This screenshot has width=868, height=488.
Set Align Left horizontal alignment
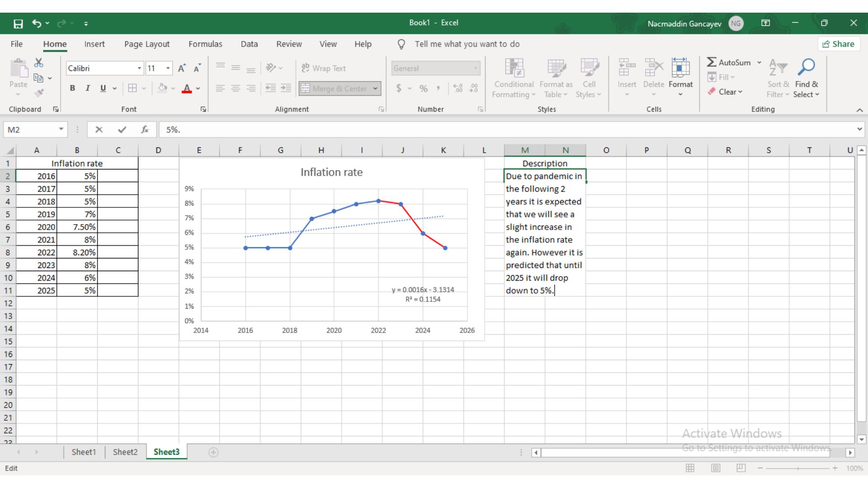point(220,88)
